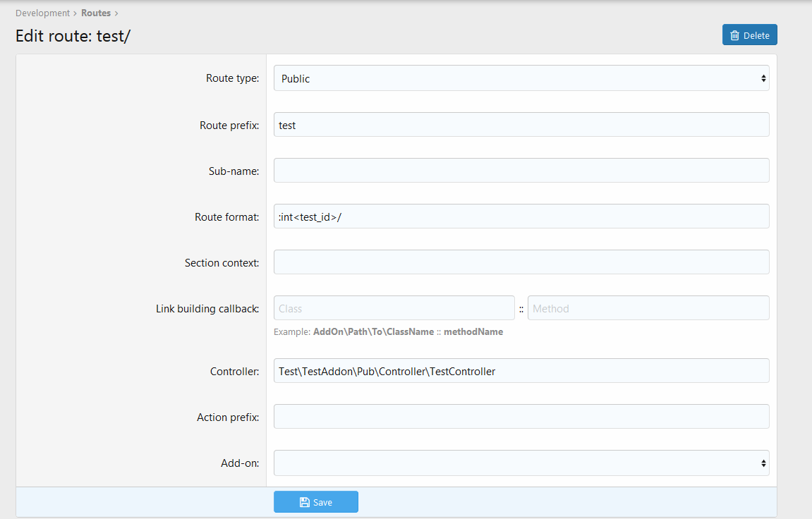Expand the Add-on dropdown
This screenshot has width=812, height=519.
coord(521,463)
